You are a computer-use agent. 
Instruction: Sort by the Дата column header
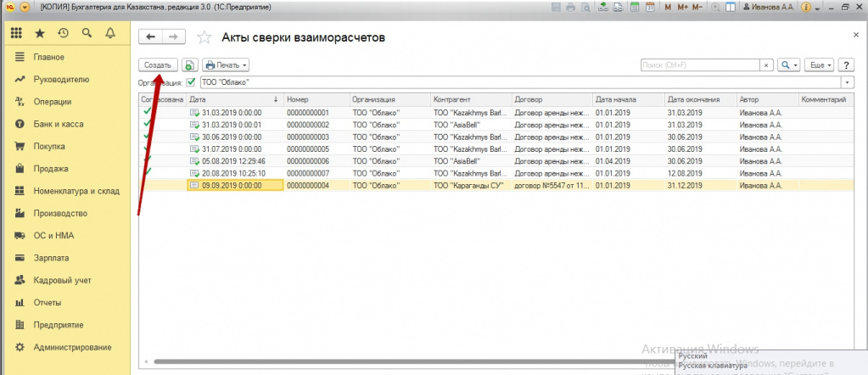click(235, 100)
